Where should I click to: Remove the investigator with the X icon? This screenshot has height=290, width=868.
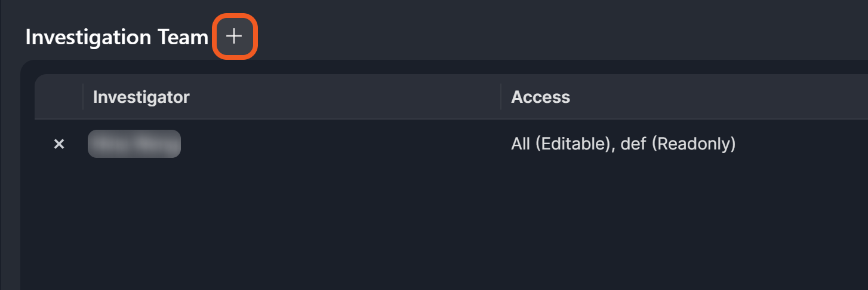pyautogui.click(x=59, y=144)
